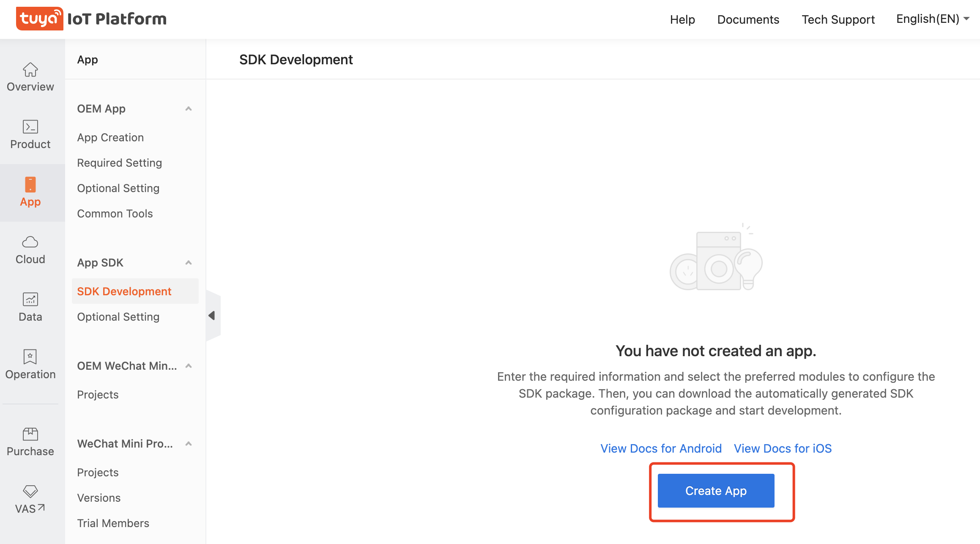Open the Cloud section in the sidebar
Image resolution: width=980 pixels, height=544 pixels.
click(x=30, y=250)
